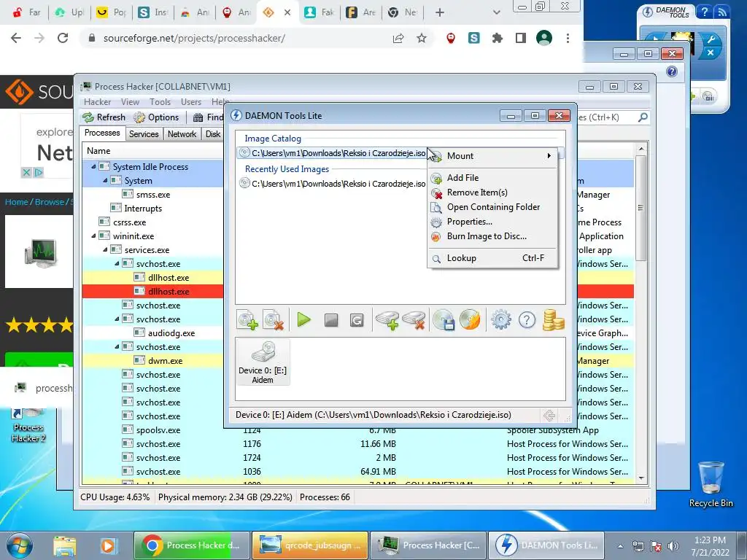Collapse the System tree node

(105, 181)
